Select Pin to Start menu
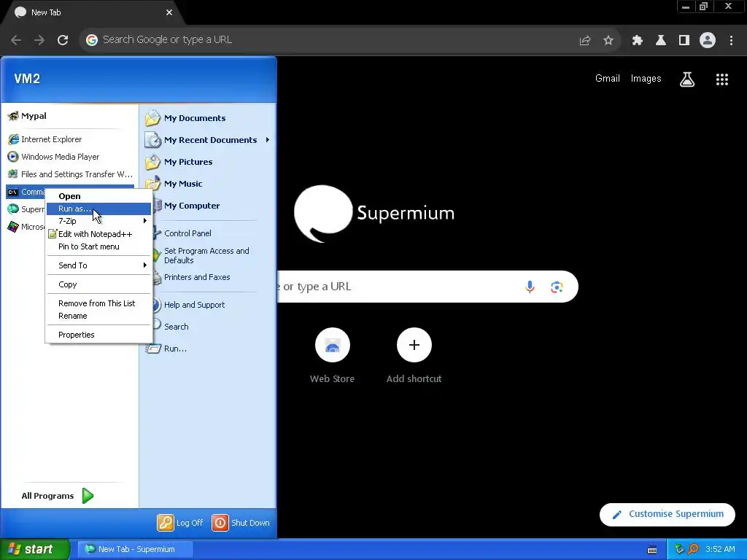Viewport: 747px width, 560px height. click(98, 246)
